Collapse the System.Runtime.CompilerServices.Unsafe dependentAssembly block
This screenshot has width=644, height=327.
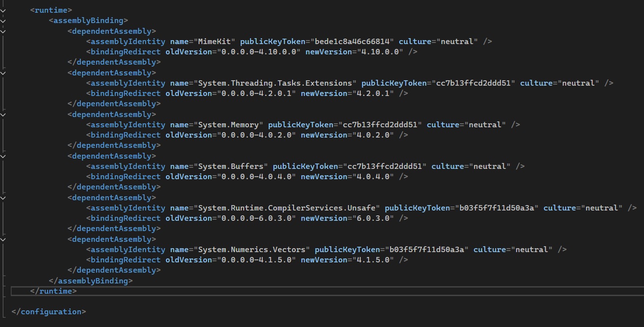tap(3, 197)
